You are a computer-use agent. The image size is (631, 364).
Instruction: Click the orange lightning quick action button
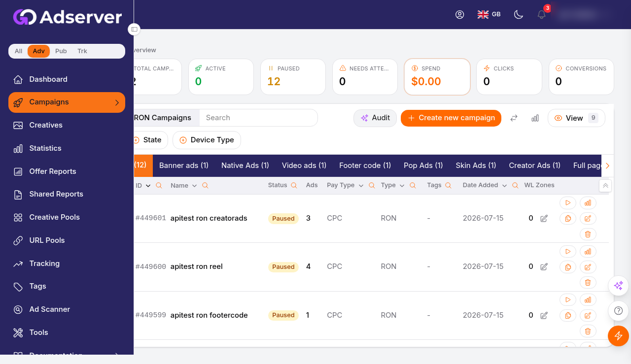[619, 336]
